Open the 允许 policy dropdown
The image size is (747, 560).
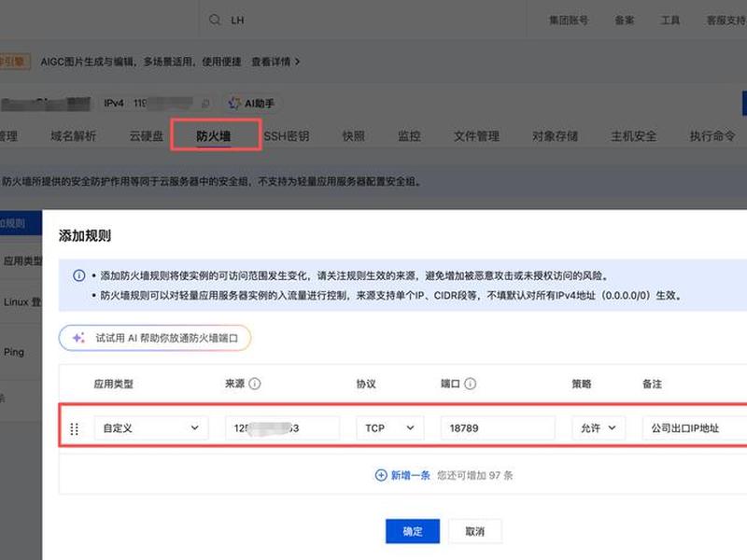(599, 428)
